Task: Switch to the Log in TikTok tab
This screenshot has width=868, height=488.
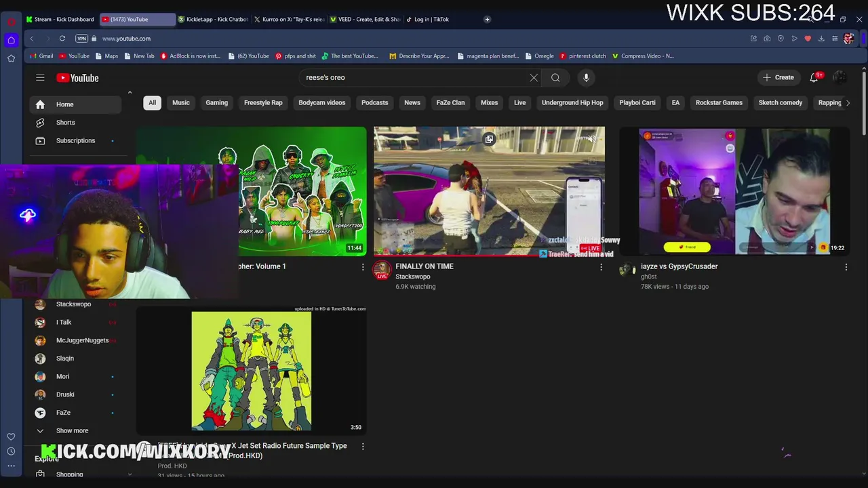Action: [x=441, y=19]
